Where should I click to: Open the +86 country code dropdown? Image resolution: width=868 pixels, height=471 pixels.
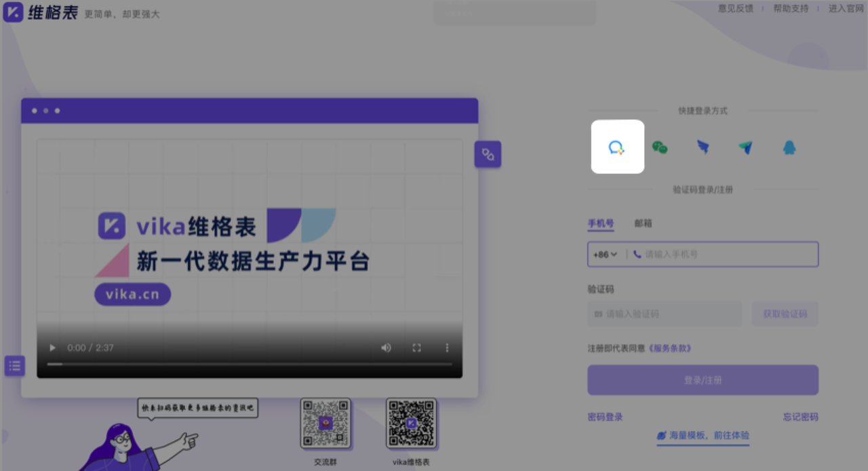click(606, 255)
